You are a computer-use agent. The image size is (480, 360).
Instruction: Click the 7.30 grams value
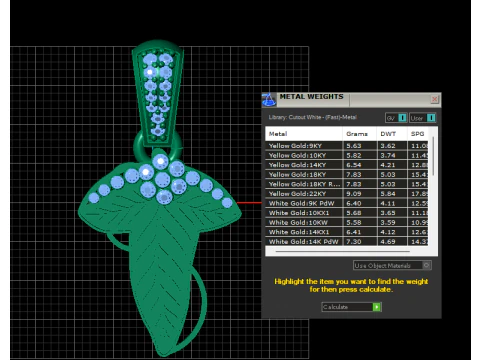coord(354,241)
